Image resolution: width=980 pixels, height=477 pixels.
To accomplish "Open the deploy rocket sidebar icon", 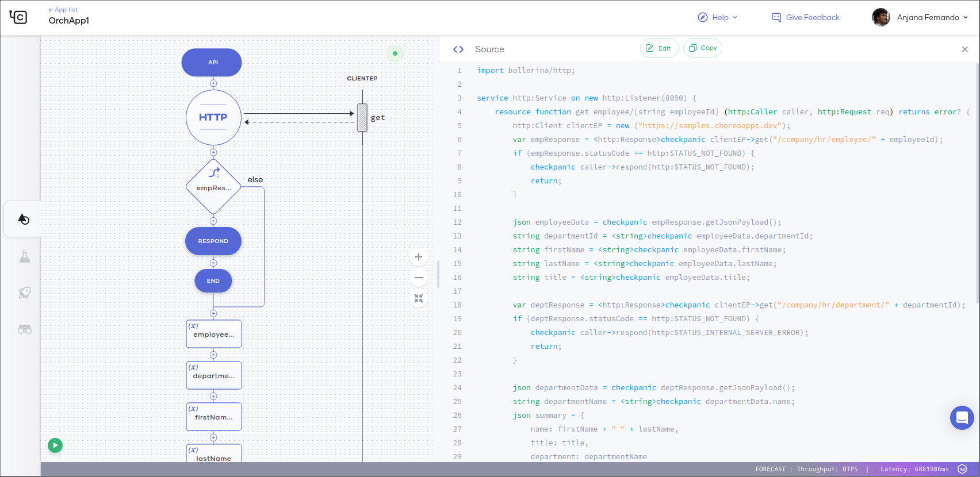I will [24, 293].
